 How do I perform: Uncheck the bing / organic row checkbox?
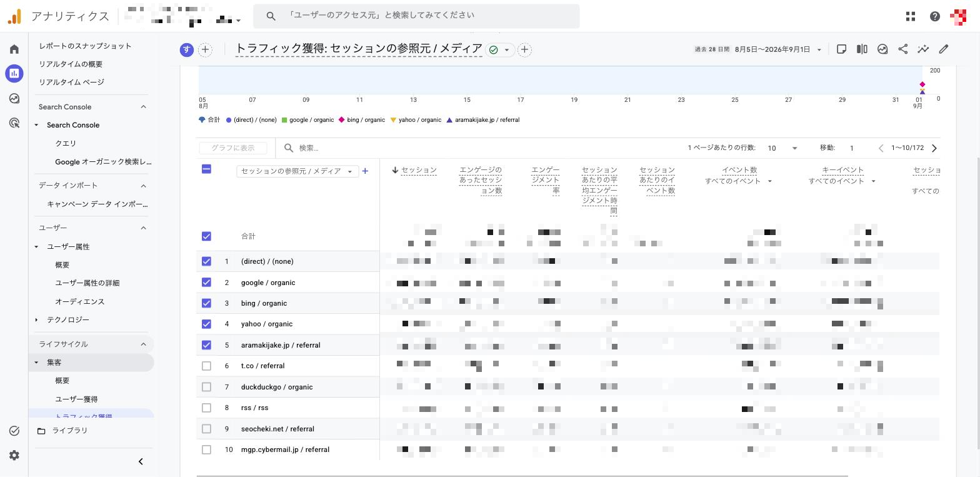click(x=206, y=303)
